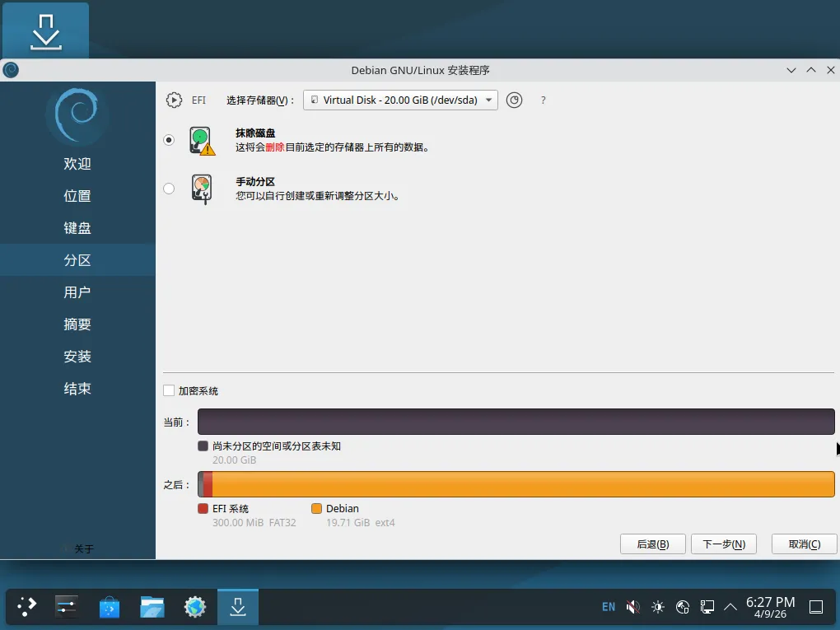Click the erase disk drive icon
Screen dimensions: 840x630
point(202,141)
